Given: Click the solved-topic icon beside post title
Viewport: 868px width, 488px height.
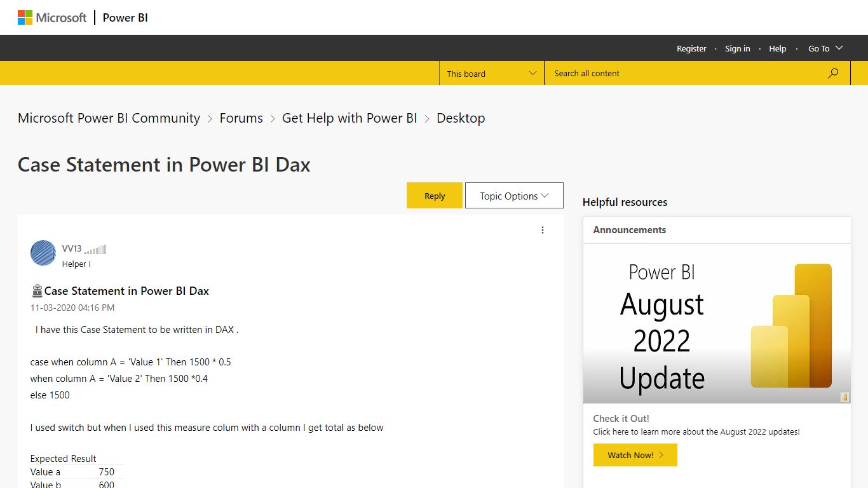Looking at the screenshot, I should click(x=37, y=291).
